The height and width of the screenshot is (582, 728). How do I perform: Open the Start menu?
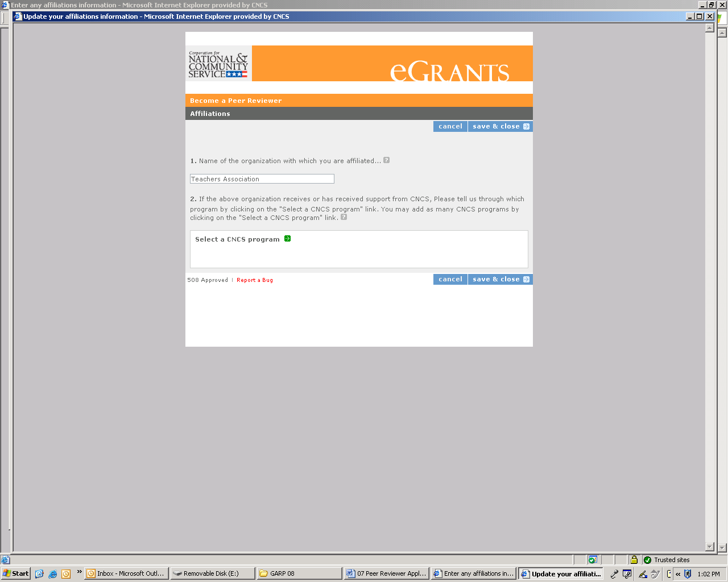[15, 573]
